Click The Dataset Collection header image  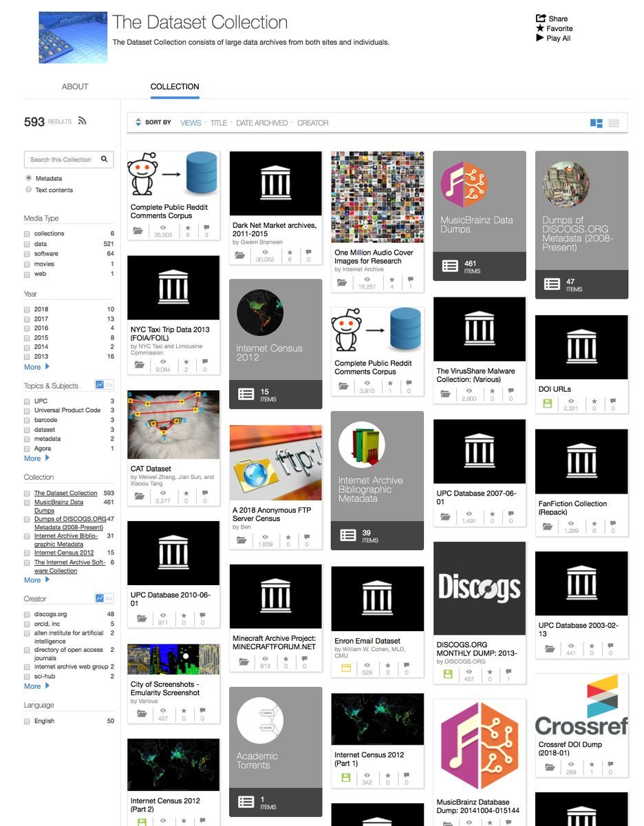pos(73,37)
